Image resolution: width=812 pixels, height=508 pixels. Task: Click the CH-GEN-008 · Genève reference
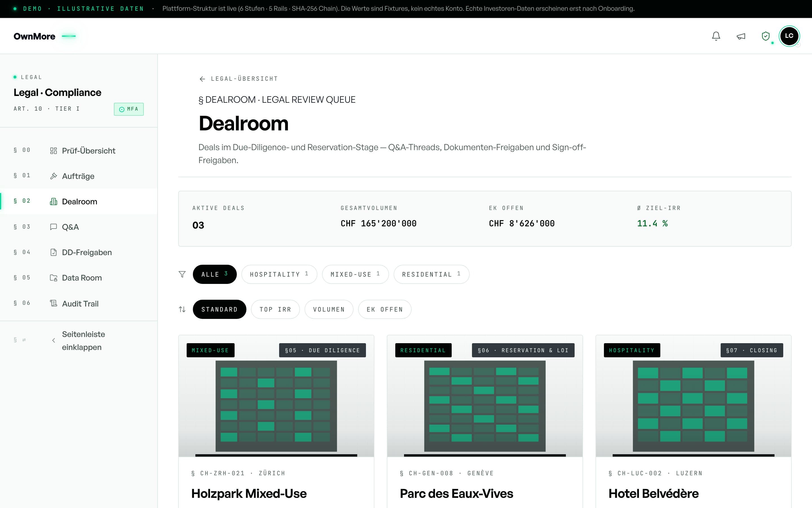click(x=447, y=473)
